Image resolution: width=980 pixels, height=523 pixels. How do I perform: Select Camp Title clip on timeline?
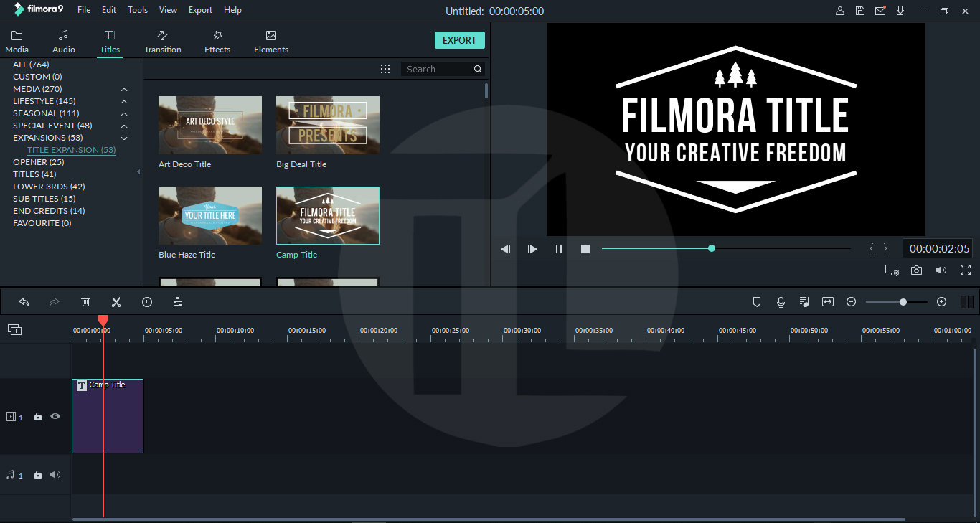(x=108, y=416)
